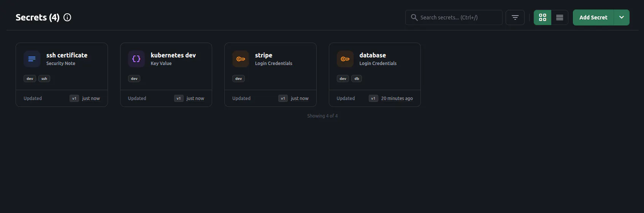Image resolution: width=644 pixels, height=213 pixels.
Task: Click the dev tag on ssh certificate
Action: tap(30, 79)
